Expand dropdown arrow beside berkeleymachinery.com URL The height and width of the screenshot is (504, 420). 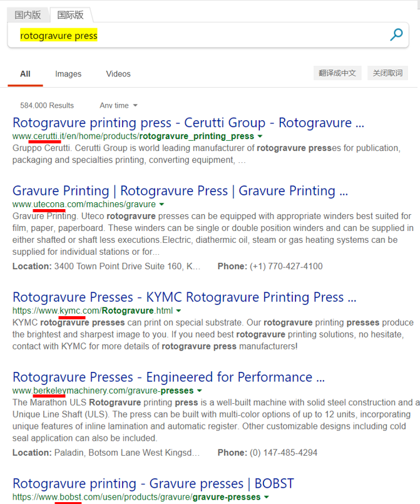click(x=200, y=391)
